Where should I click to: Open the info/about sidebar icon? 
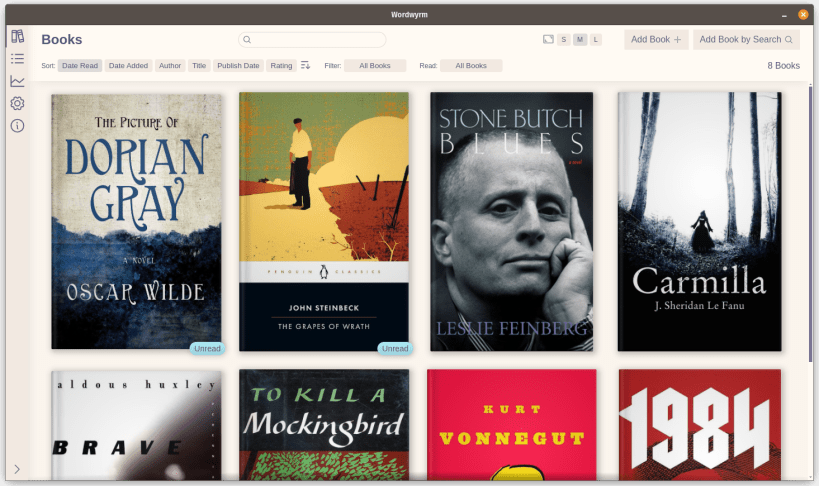(x=17, y=126)
